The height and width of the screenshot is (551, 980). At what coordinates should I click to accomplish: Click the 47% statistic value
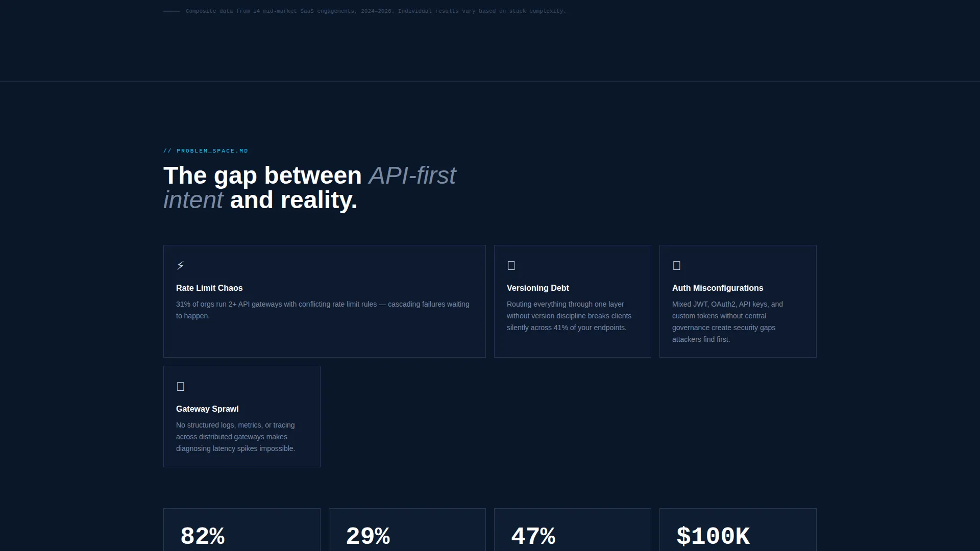coord(533,536)
